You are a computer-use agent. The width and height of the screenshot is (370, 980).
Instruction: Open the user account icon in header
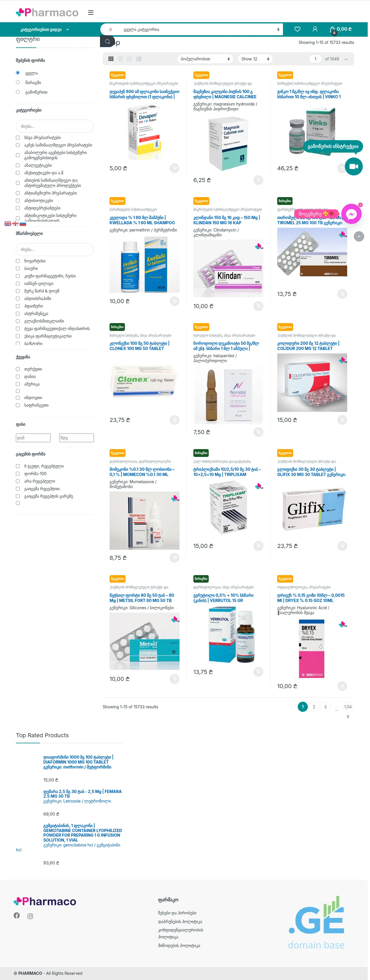(315, 29)
